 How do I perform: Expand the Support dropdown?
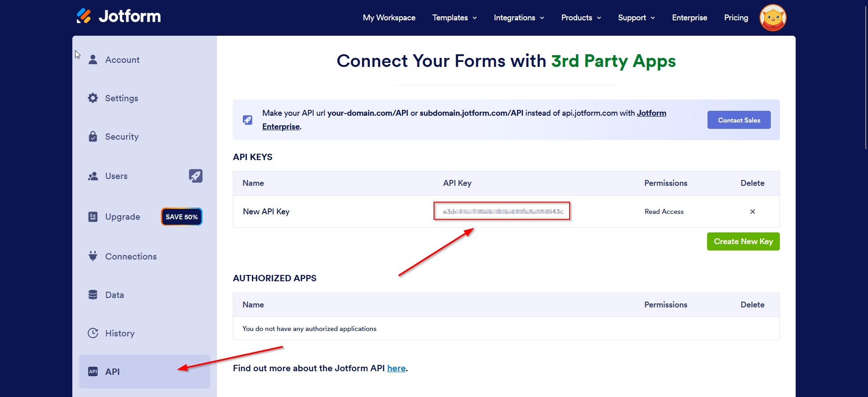[637, 18]
